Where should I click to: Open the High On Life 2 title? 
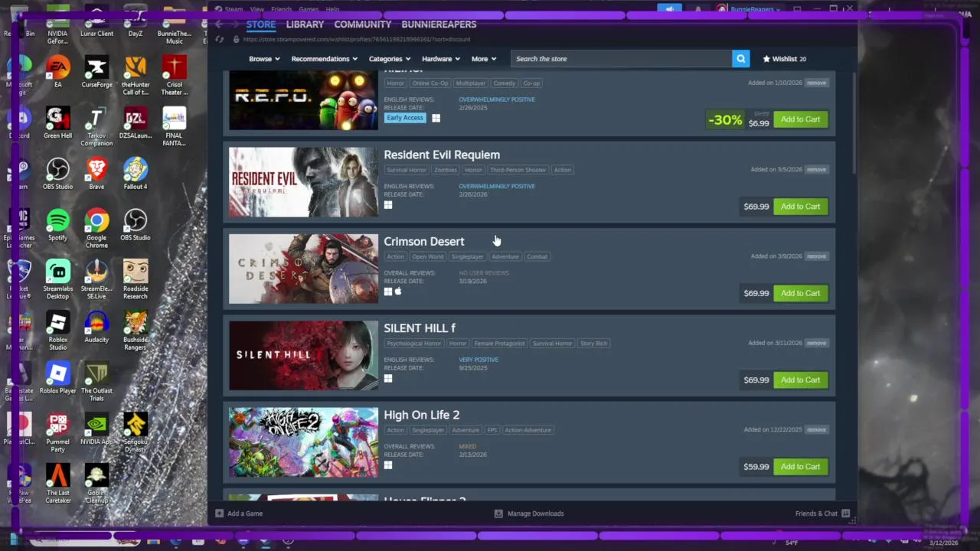[422, 415]
